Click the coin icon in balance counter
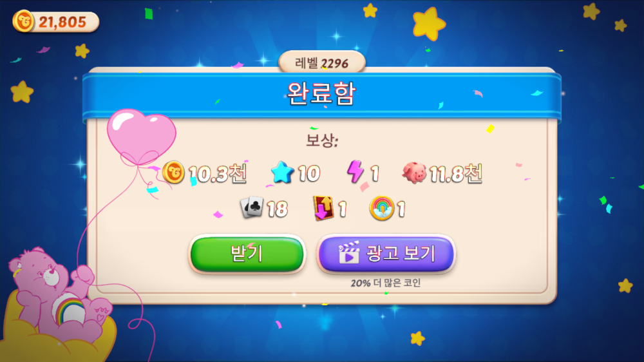This screenshot has height=362, width=644. point(24,21)
